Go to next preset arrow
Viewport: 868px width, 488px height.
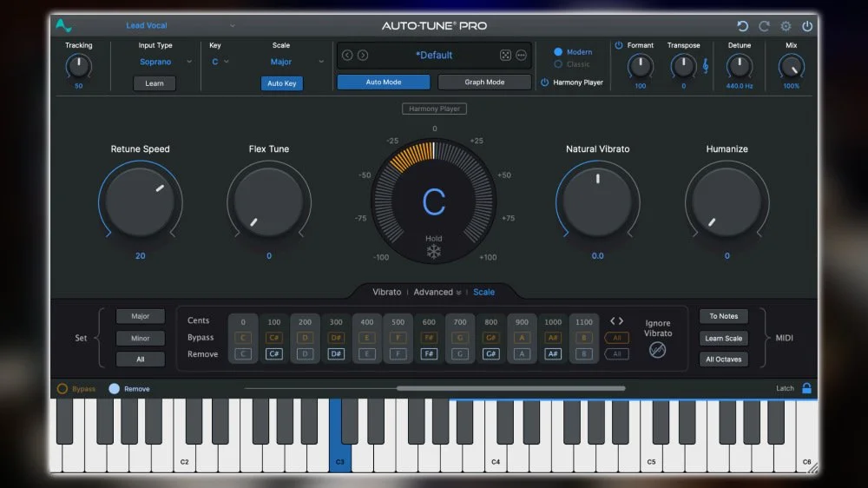pyautogui.click(x=363, y=55)
